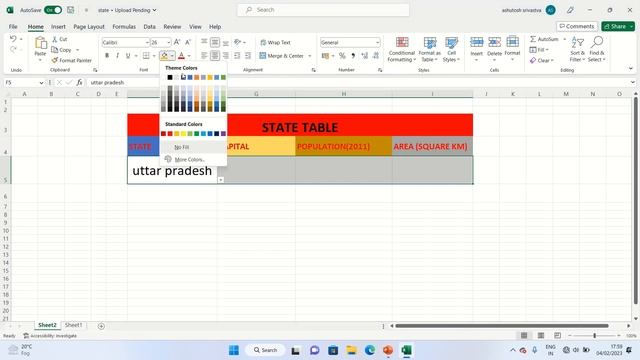
Task: Click AutoSum button
Action: pyautogui.click(x=544, y=39)
